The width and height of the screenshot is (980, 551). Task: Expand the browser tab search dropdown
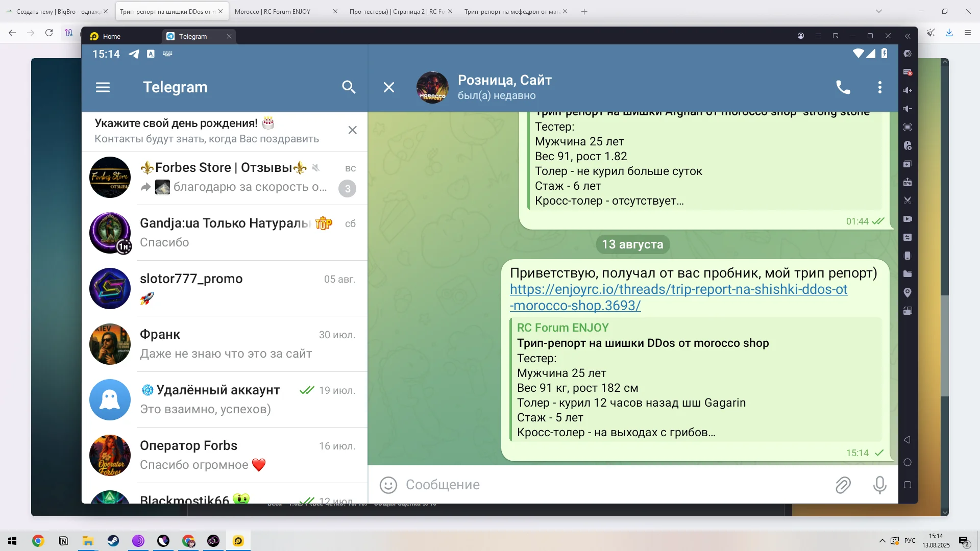[878, 11]
